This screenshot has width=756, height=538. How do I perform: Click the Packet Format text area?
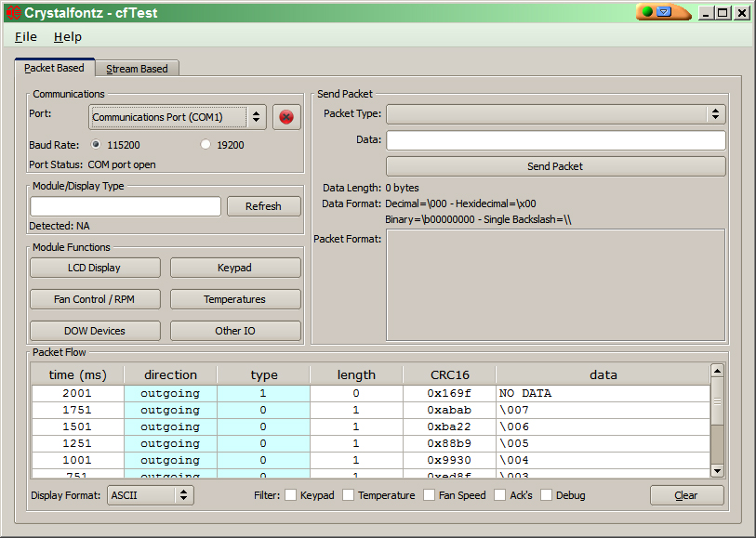(555, 284)
